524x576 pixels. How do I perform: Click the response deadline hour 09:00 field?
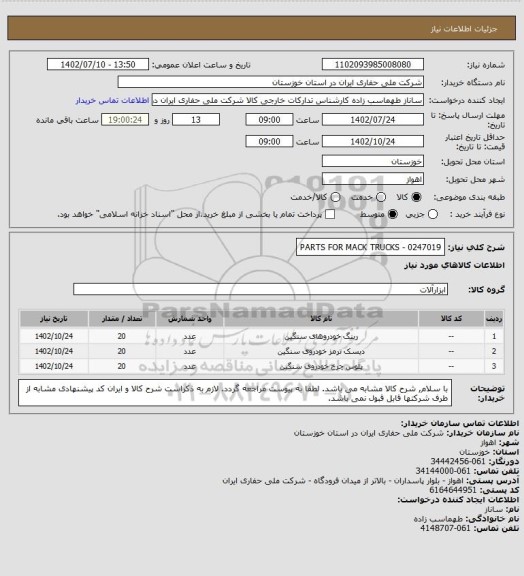[269, 120]
